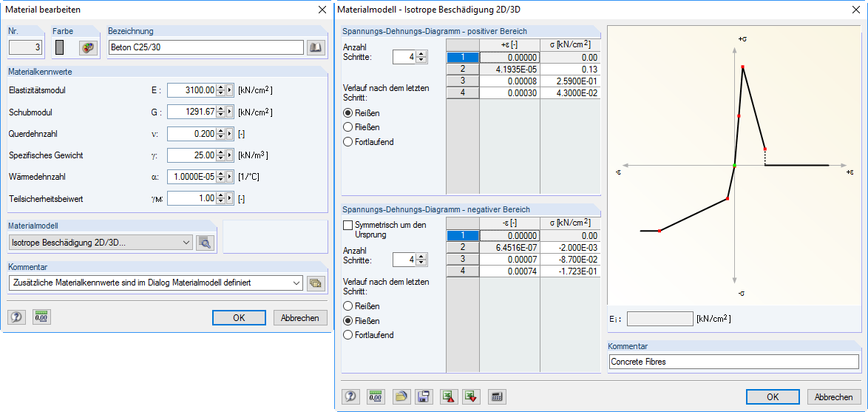Open help in Material bearbeiten dialog

(x=16, y=317)
